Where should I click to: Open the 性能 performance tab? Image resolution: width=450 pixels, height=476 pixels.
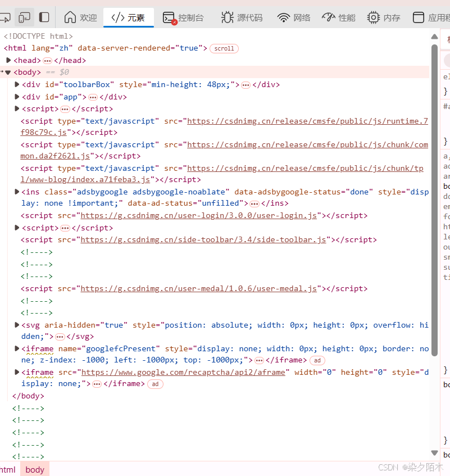coord(339,17)
